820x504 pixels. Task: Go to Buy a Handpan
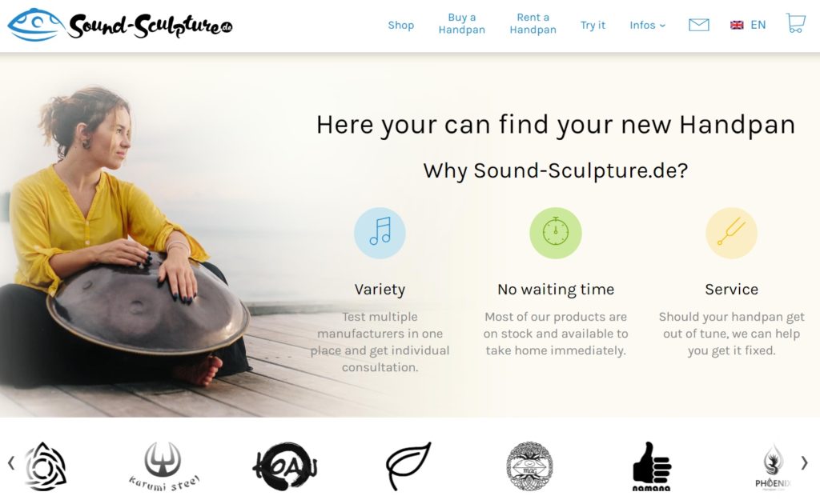coord(462,23)
